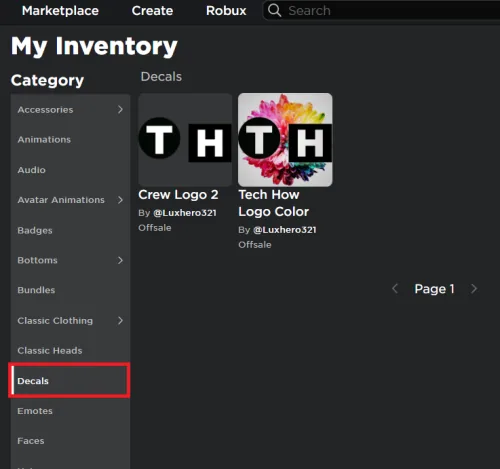Viewport: 500px width, 469px height.
Task: Expand the Classic Clothing chevron
Action: click(x=120, y=320)
